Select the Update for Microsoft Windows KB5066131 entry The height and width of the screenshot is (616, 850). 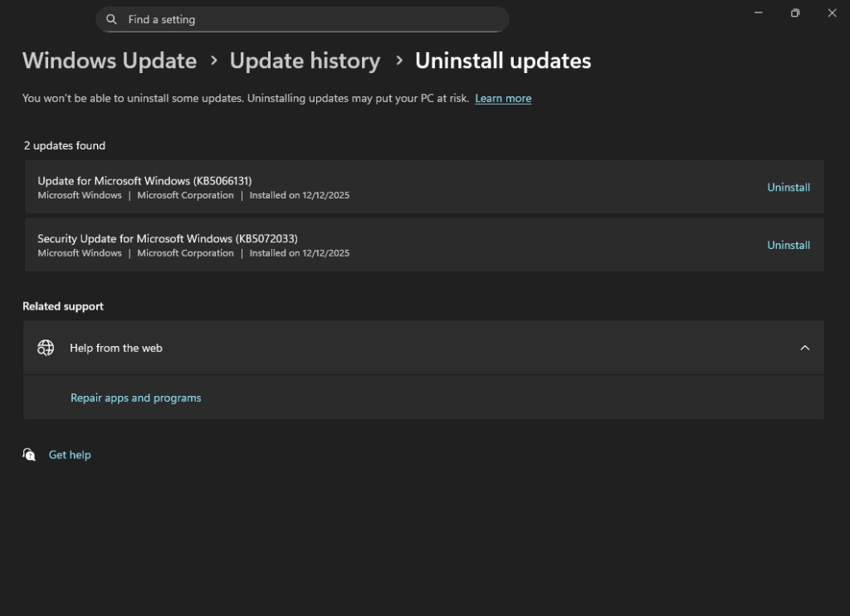[x=144, y=181]
